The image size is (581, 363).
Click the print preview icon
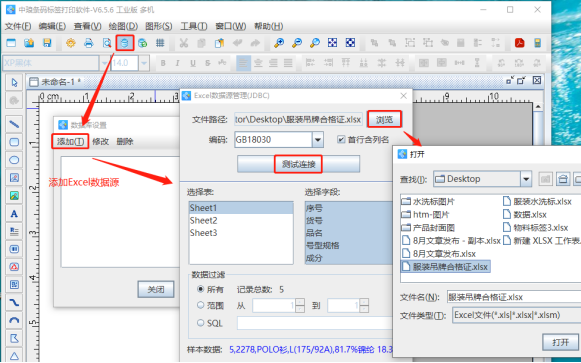pyautogui.click(x=107, y=43)
